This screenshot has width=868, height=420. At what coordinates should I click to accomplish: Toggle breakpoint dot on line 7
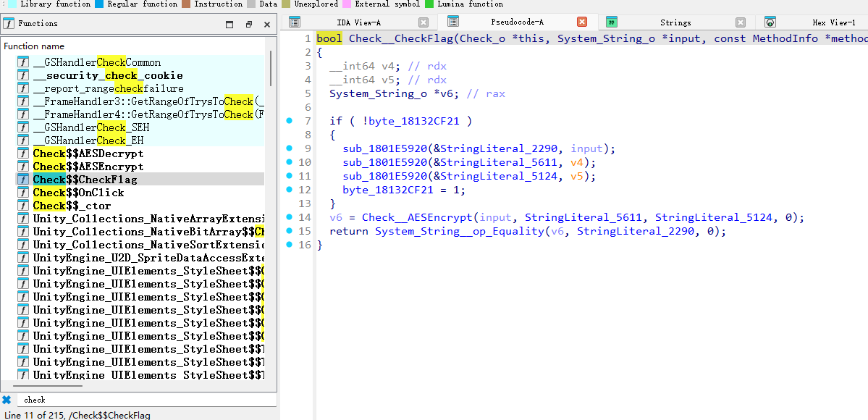289,120
